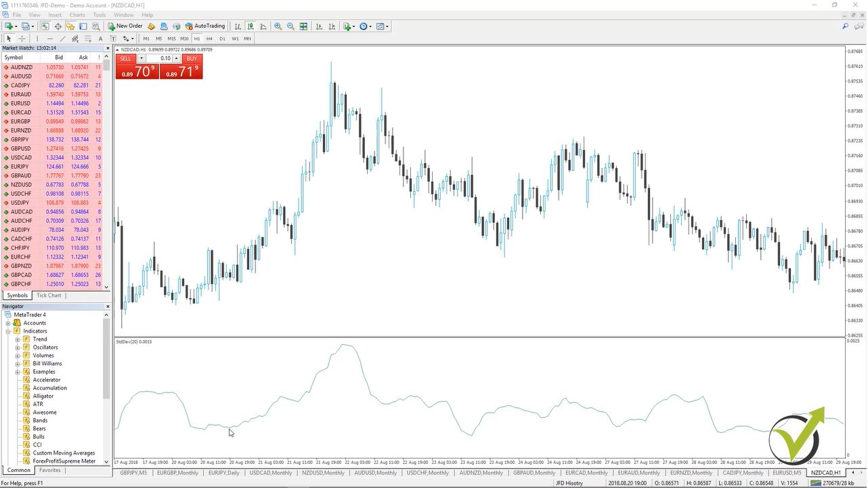Toggle the H4 timeframe button

[x=210, y=39]
